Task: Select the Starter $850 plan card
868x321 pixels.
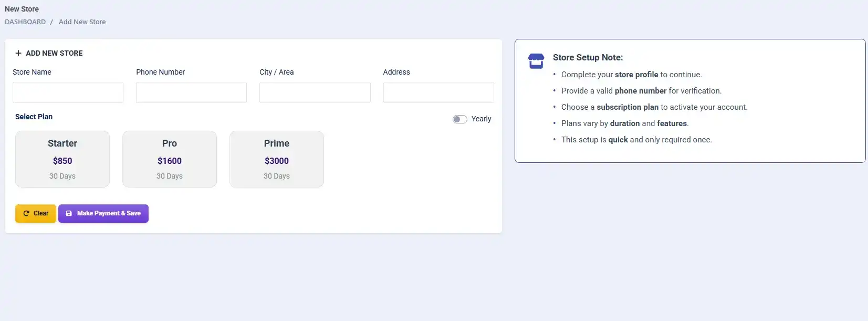Action: click(62, 159)
